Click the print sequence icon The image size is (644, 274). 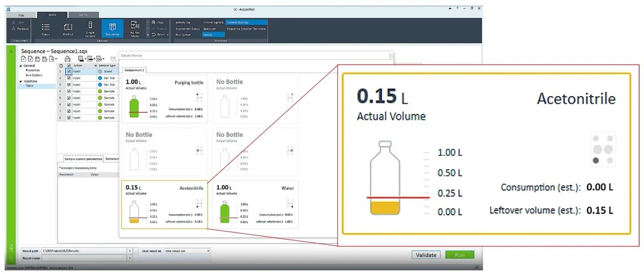coord(67,59)
